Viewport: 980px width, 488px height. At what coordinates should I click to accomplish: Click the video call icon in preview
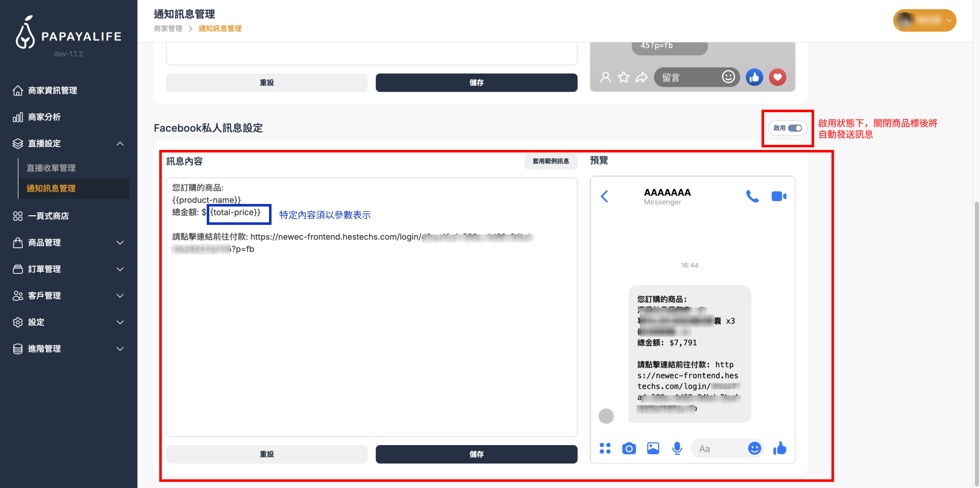click(778, 196)
